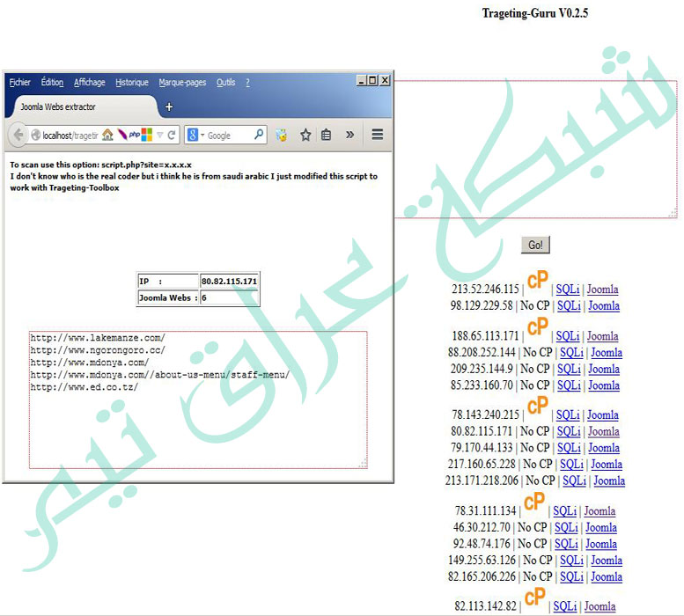Click the purple feather icon in address bar
The height and width of the screenshot is (616, 684).
[x=122, y=135]
